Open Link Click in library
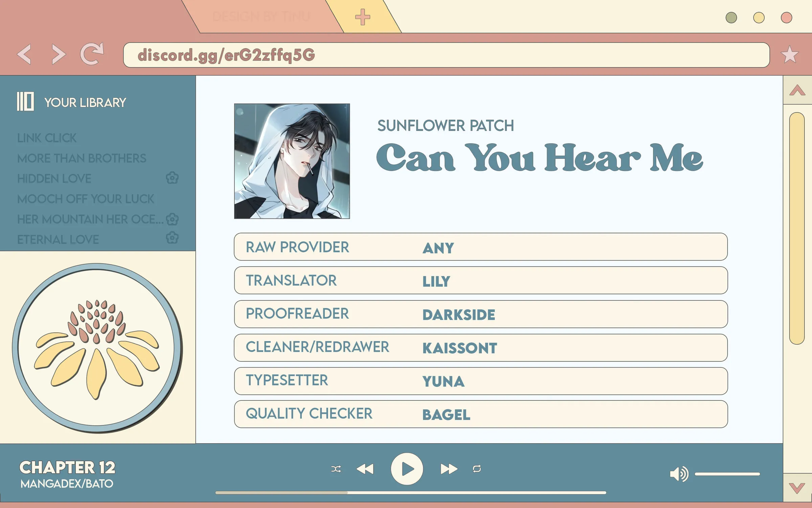The image size is (812, 508). (47, 138)
